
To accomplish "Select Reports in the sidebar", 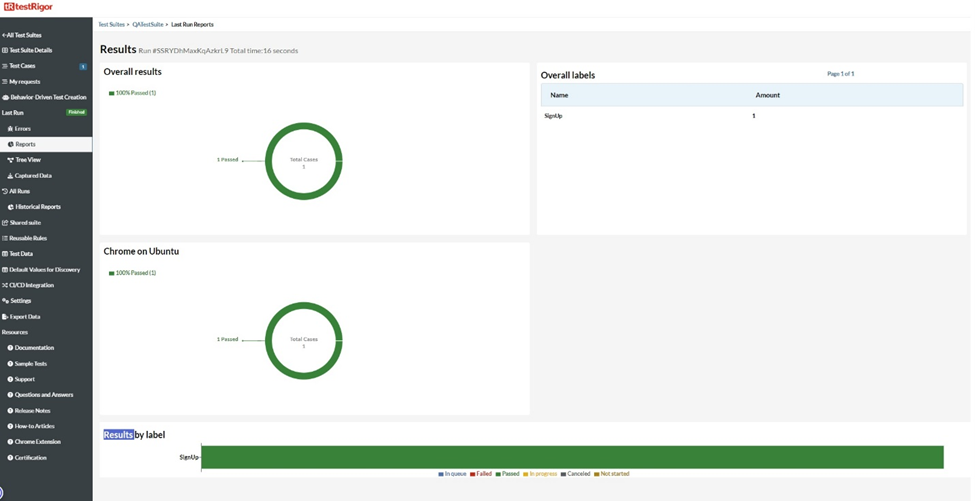I will coord(46,144).
